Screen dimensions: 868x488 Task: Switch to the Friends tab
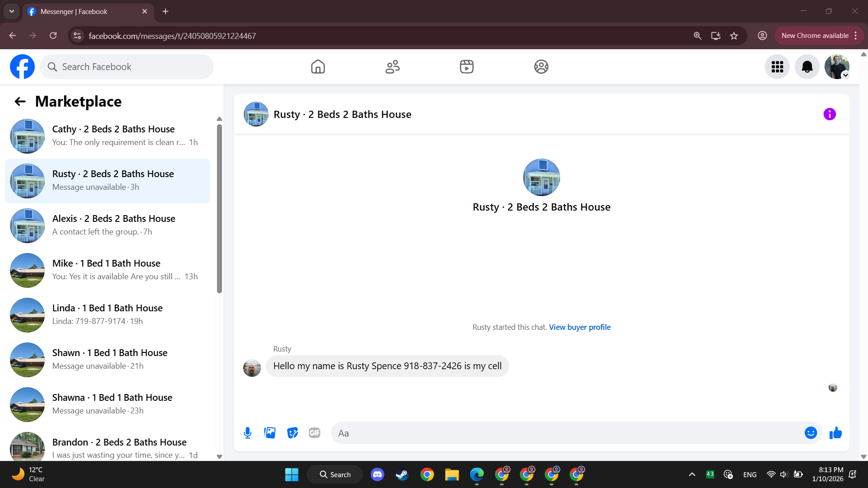pos(392,67)
